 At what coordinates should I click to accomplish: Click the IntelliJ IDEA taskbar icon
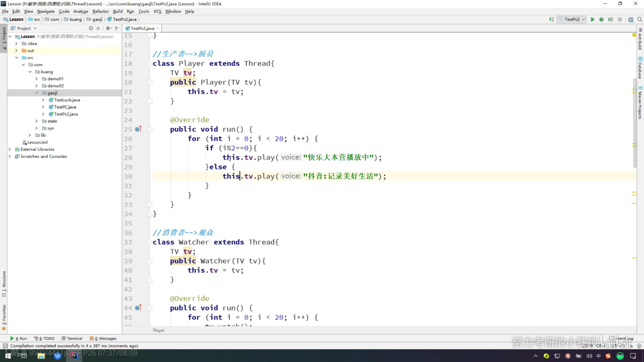click(74, 356)
